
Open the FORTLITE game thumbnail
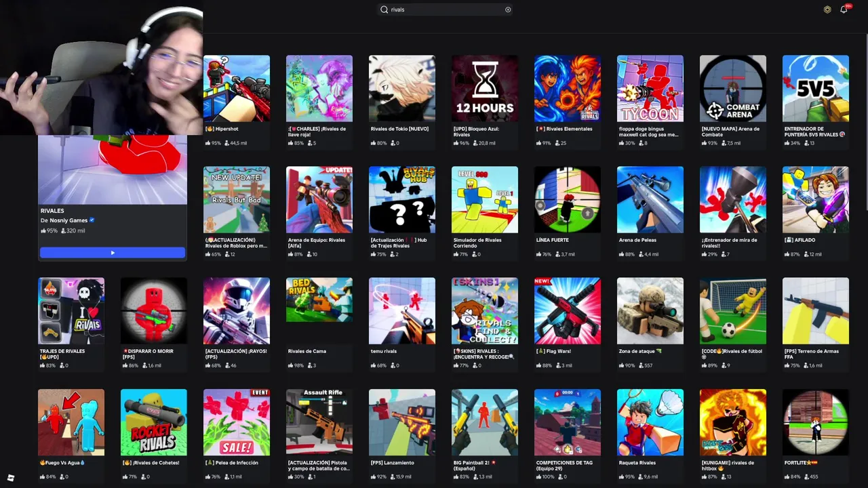(x=816, y=422)
